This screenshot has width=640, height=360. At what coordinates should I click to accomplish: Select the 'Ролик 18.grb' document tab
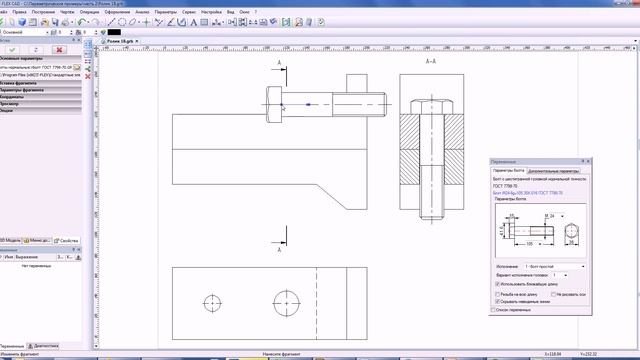(x=120, y=41)
